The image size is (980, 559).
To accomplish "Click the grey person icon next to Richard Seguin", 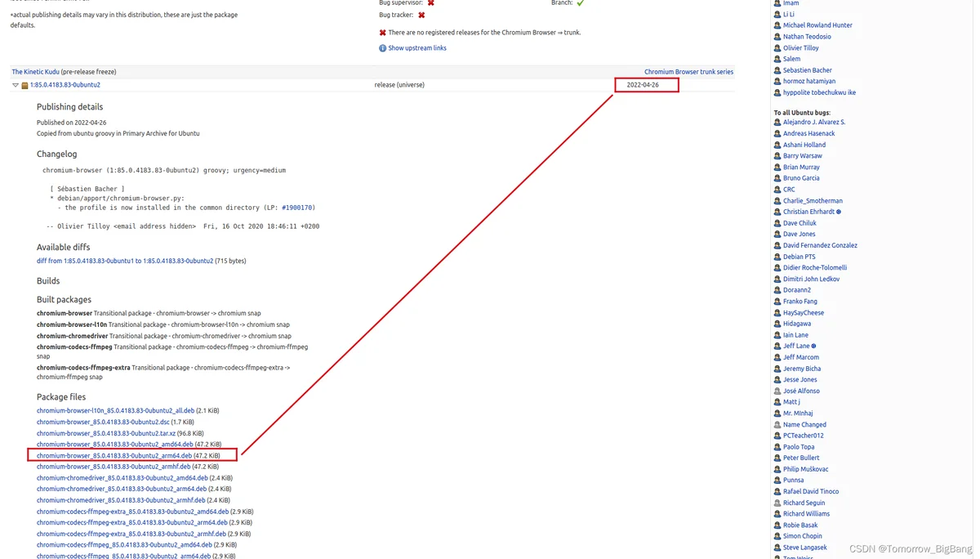I will click(x=777, y=503).
